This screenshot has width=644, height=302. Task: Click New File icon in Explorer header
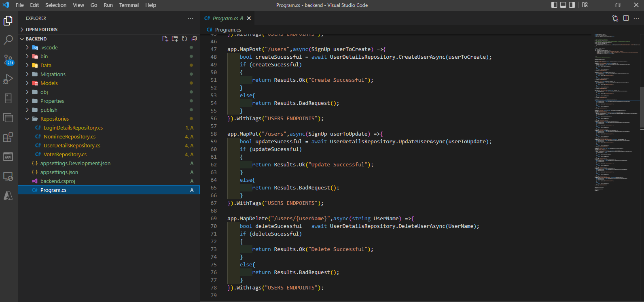pos(165,39)
